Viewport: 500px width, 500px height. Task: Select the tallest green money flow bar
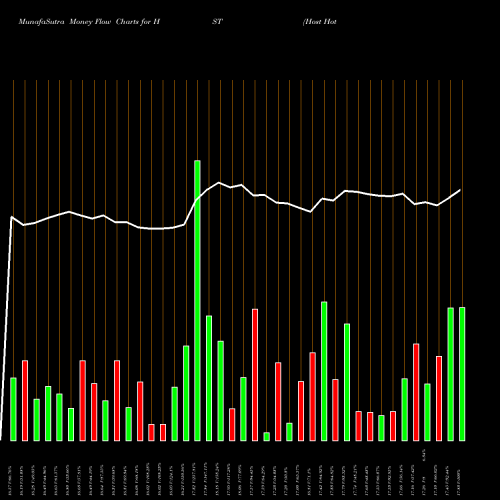coord(197,301)
